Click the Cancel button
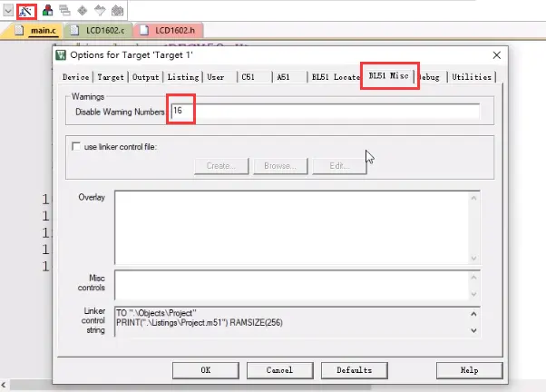The width and height of the screenshot is (546, 392). pos(279,370)
